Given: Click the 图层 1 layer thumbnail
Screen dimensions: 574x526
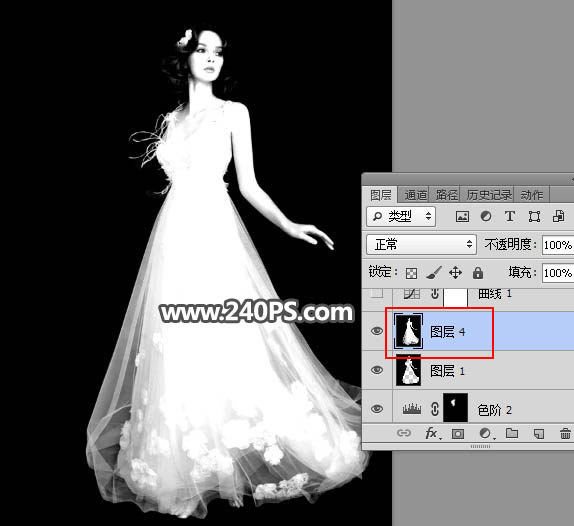Looking at the screenshot, I should pos(409,370).
